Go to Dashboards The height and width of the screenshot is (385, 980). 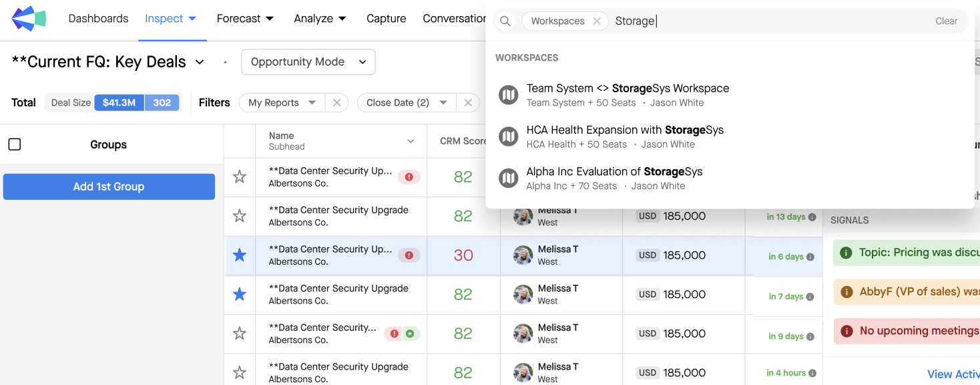point(98,19)
